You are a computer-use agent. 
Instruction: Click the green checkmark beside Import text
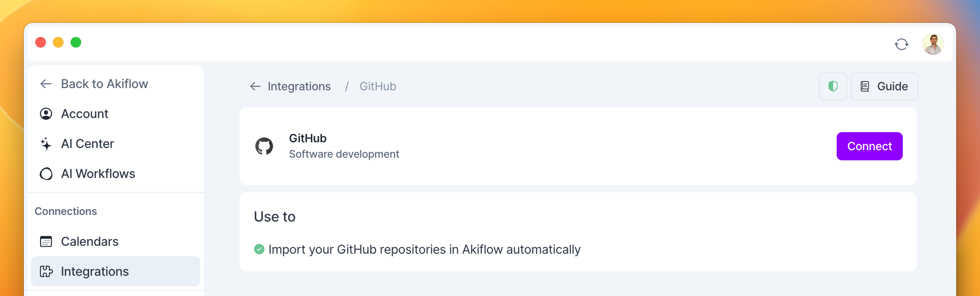tap(259, 249)
